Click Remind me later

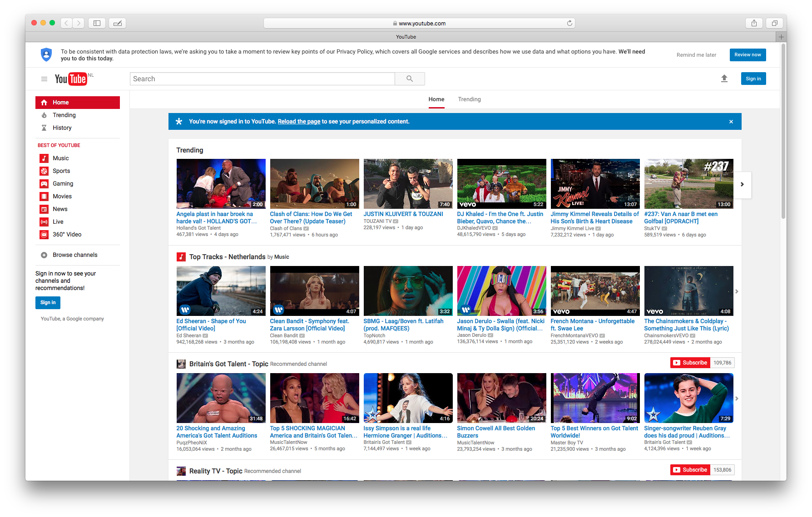pyautogui.click(x=696, y=55)
